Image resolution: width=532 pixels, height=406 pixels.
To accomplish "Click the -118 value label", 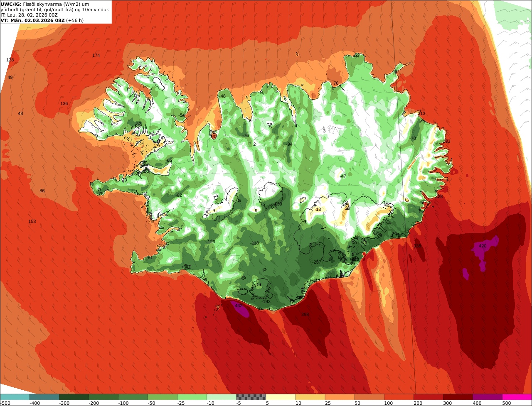I will 254,243.
